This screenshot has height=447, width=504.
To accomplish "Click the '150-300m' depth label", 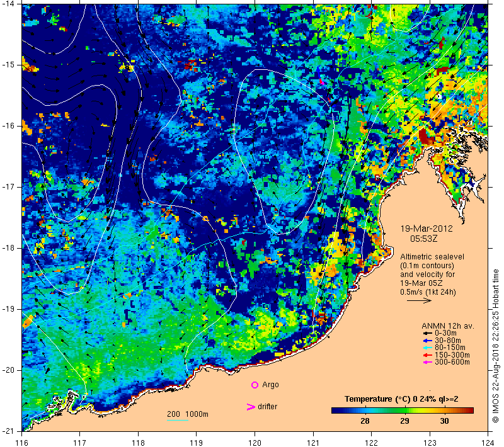I will [452, 355].
